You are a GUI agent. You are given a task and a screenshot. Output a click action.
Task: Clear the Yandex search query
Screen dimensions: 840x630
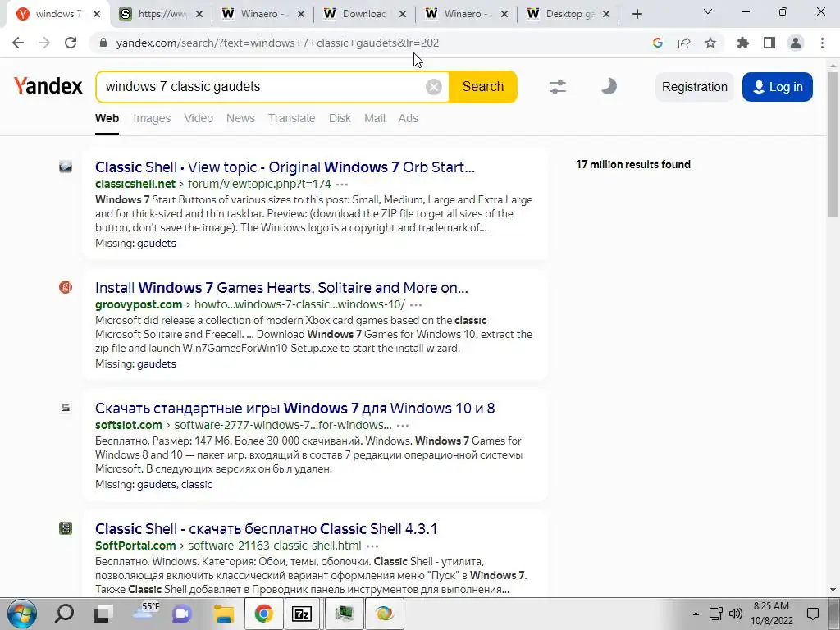click(433, 87)
